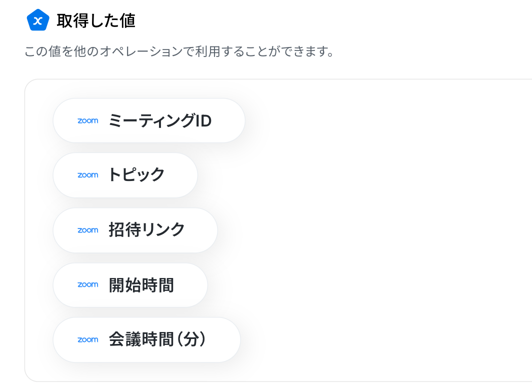Click the kanji 値 in the heading
This screenshot has height=392, width=532.
[x=127, y=20]
